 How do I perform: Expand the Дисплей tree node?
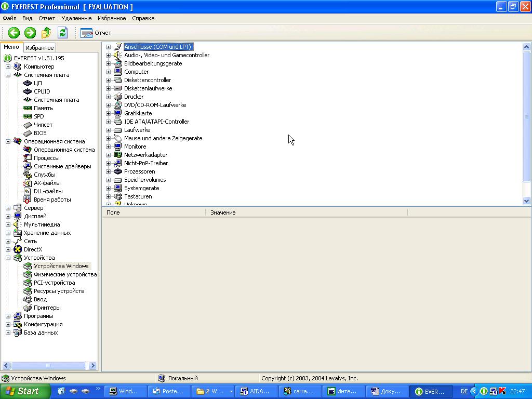pyautogui.click(x=8, y=216)
